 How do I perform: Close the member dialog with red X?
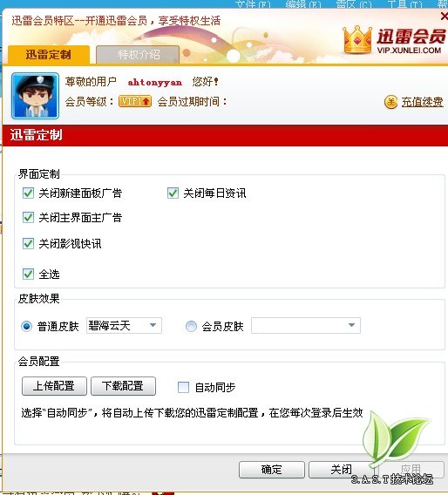click(x=445, y=16)
